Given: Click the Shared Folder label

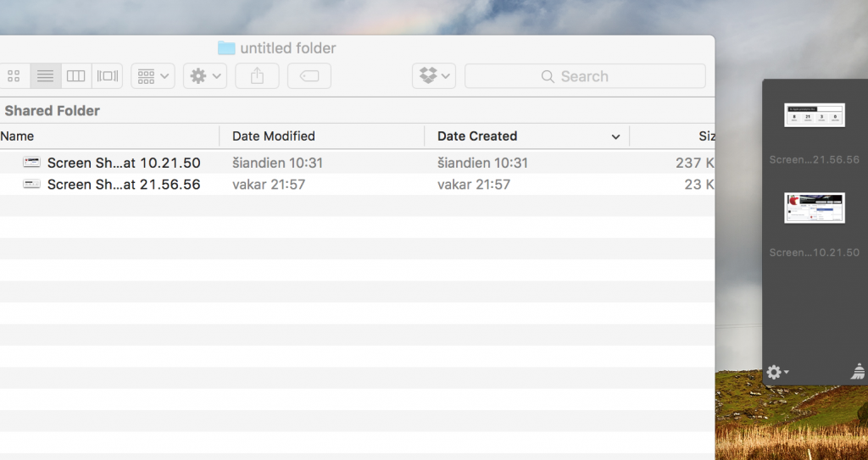Looking at the screenshot, I should coord(52,111).
